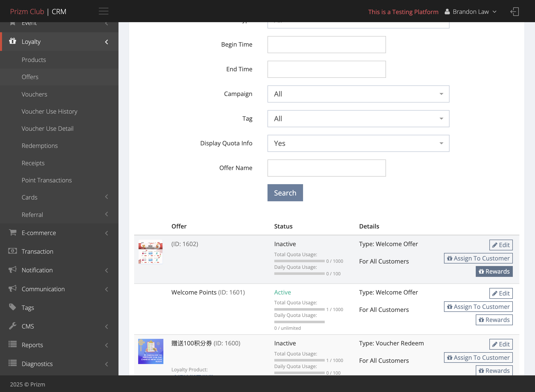Click the Search button
535x392 pixels.
(285, 193)
